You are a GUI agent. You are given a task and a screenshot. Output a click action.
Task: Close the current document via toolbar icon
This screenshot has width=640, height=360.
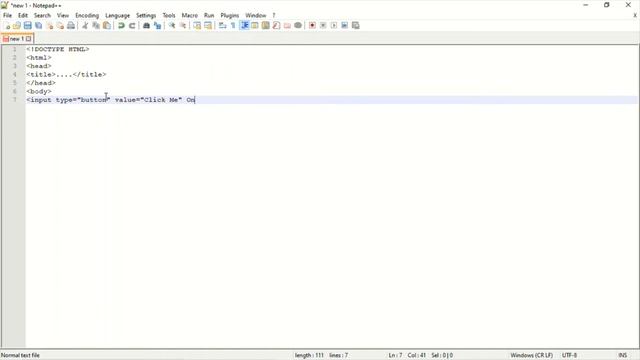click(49, 26)
